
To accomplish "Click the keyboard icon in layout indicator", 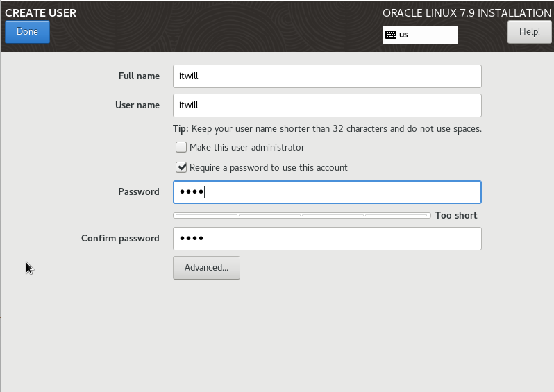I will click(x=391, y=35).
